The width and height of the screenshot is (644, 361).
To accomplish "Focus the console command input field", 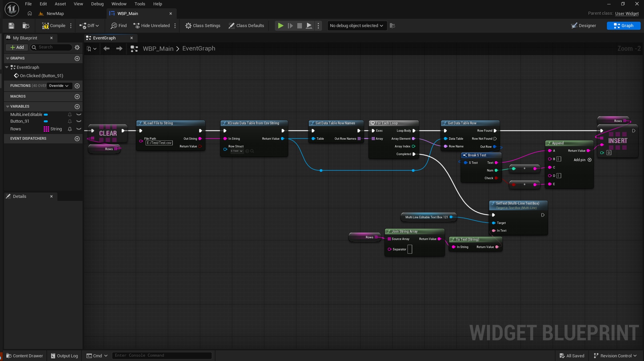I will click(162, 355).
